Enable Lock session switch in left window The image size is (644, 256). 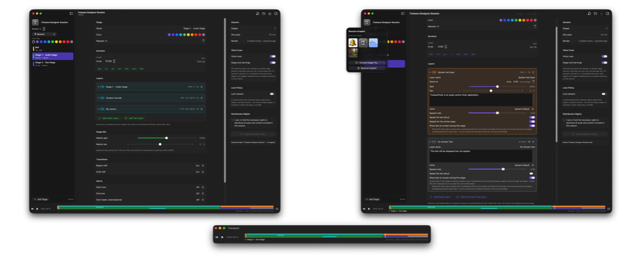coord(272,94)
